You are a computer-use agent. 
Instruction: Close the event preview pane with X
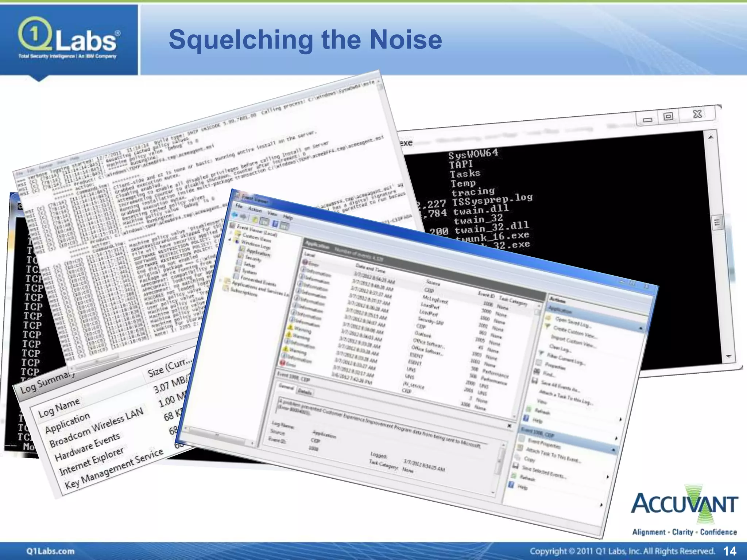click(510, 425)
